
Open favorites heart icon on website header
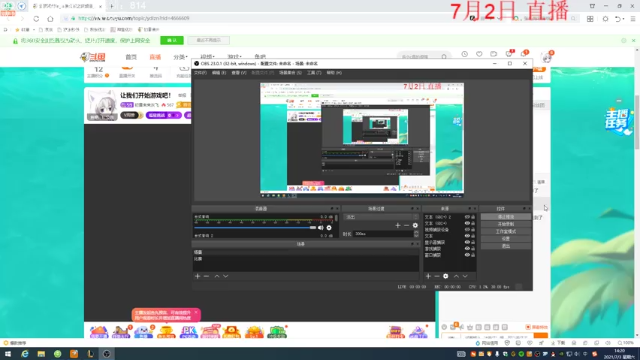click(x=479, y=54)
